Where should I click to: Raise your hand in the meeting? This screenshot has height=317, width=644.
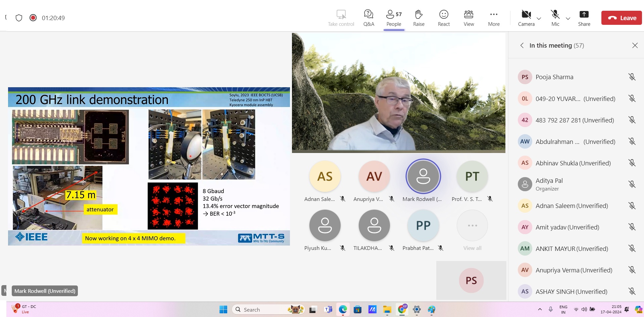pyautogui.click(x=418, y=18)
